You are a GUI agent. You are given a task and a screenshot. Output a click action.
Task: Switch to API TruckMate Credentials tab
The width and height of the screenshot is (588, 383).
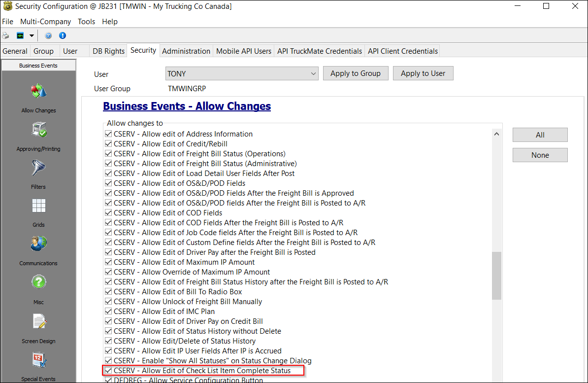coord(320,51)
